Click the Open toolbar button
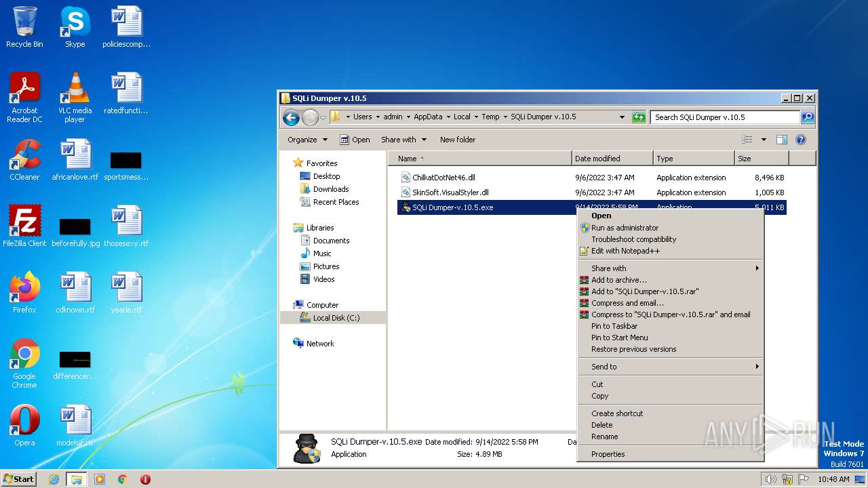Screen dimensions: 868x488 [x=355, y=140]
